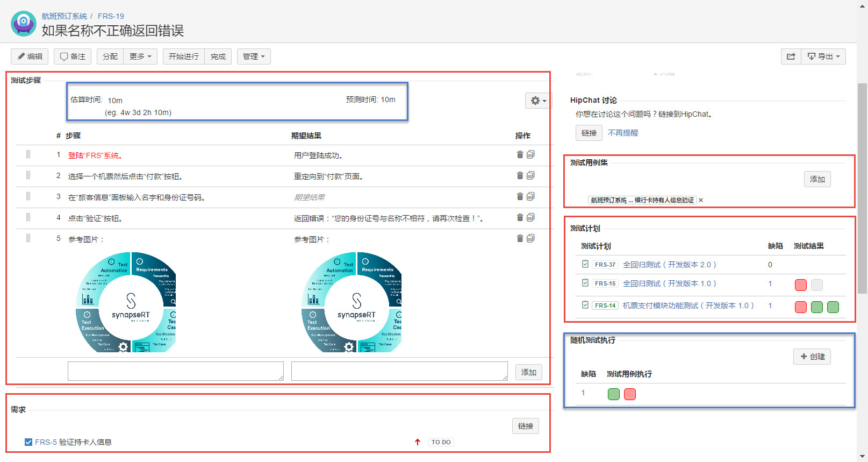Delete step 2 with its trash icon

click(x=520, y=176)
